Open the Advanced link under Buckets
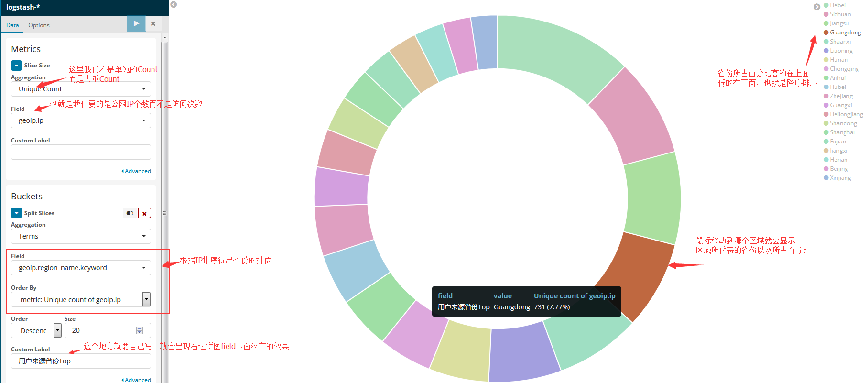The width and height of the screenshot is (868, 383). 137,380
